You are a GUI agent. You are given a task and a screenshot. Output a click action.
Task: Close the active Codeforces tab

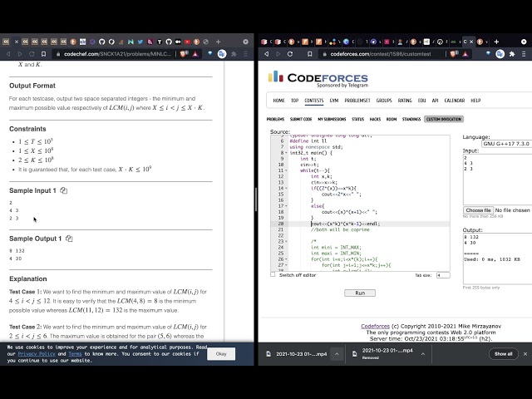point(471,42)
